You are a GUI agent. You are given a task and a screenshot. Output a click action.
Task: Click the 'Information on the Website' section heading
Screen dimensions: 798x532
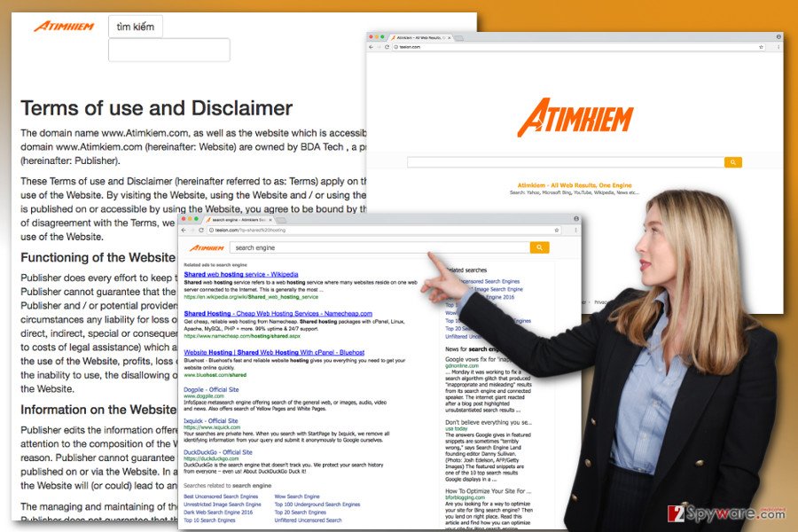pyautogui.click(x=98, y=410)
